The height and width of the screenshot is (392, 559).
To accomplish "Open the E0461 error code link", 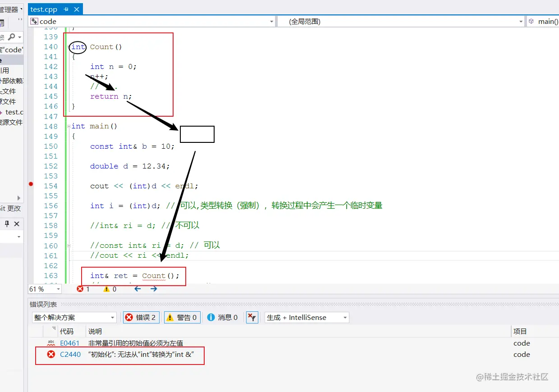I will (70, 343).
